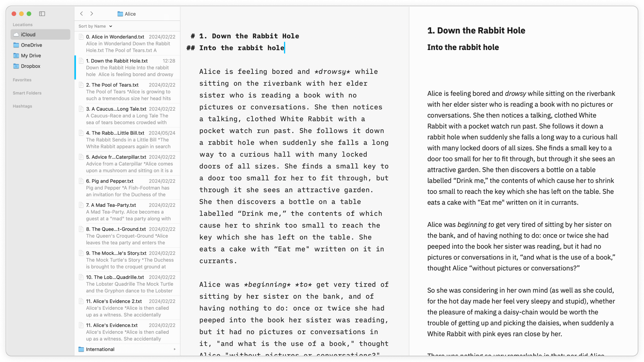Open '2. The Pool of Tears.txt' file
Viewport: 644px width, 362px height.
tap(113, 85)
